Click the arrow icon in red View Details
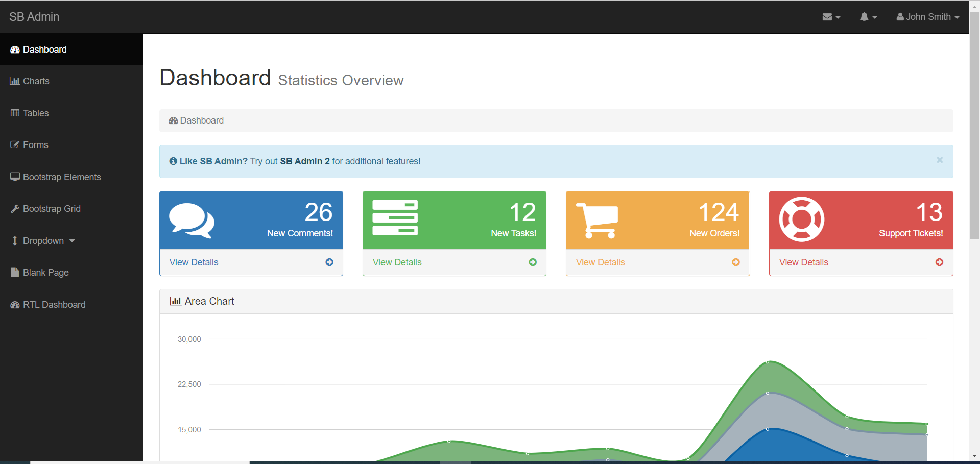The height and width of the screenshot is (464, 980). [939, 262]
